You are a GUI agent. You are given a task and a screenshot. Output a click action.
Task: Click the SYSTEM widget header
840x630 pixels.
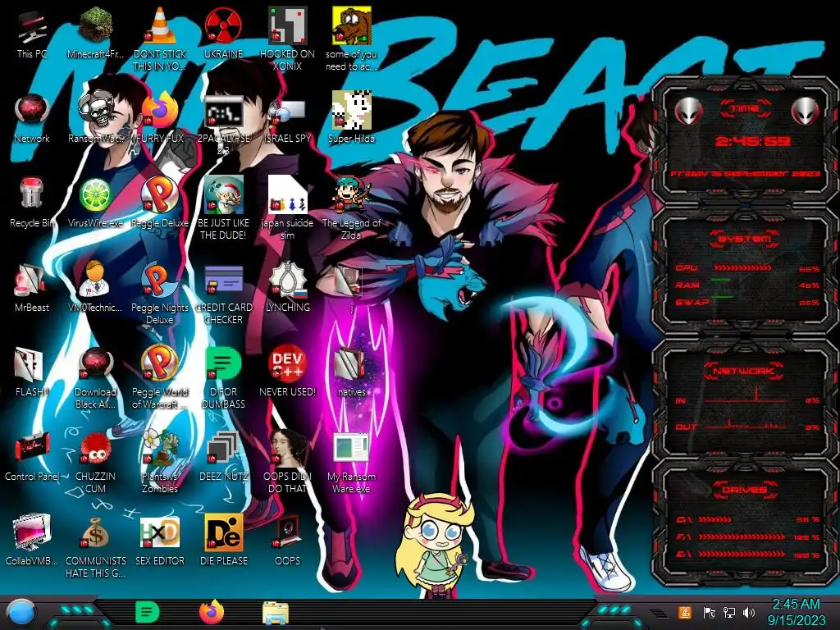pyautogui.click(x=745, y=239)
